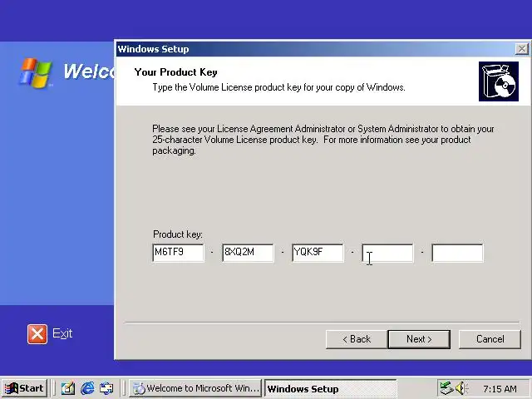Screen dimensions: 532x399
Task: Switch to Welcome to Microsoft Windows taskbar button
Action: (x=195, y=388)
